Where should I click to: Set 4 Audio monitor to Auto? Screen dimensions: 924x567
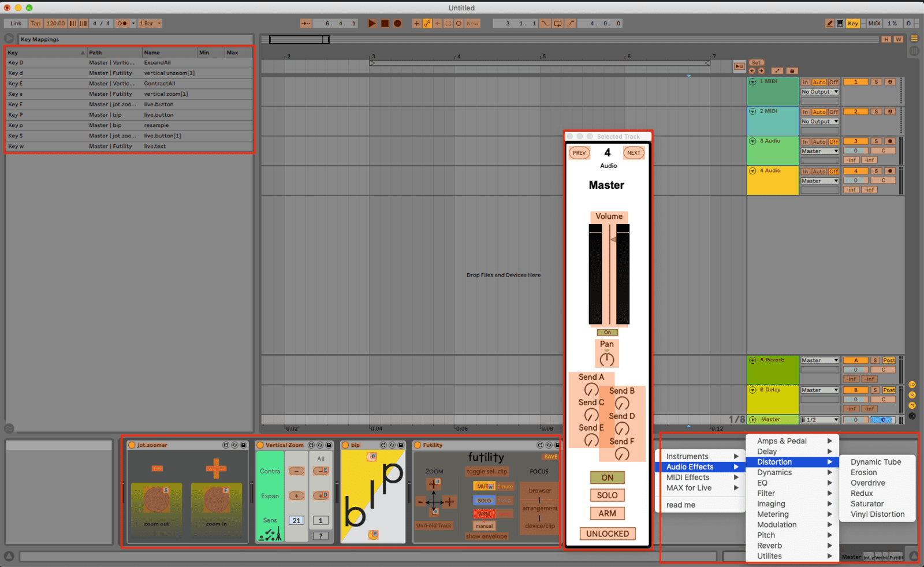pyautogui.click(x=819, y=171)
